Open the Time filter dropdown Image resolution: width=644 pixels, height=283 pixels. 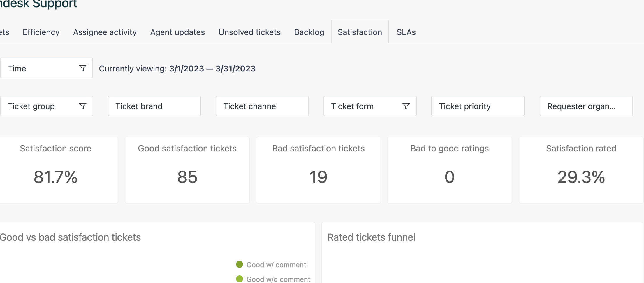[x=46, y=68]
